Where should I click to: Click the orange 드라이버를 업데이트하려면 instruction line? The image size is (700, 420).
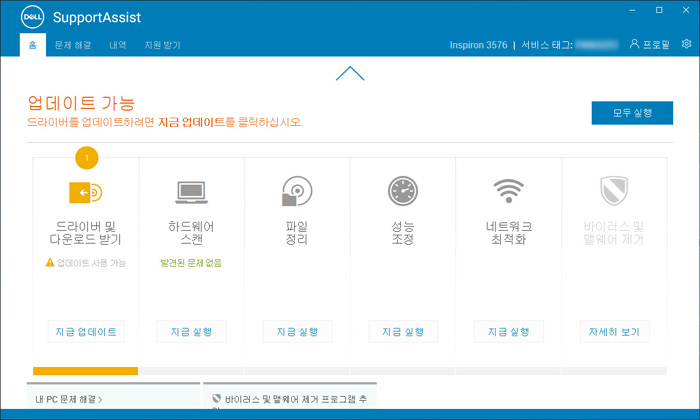click(165, 122)
